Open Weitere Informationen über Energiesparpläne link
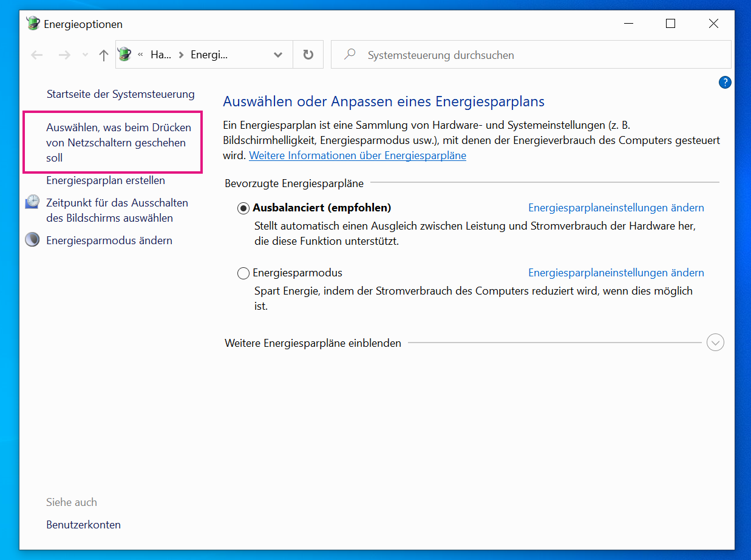This screenshot has height=560, width=751. pyautogui.click(x=357, y=155)
